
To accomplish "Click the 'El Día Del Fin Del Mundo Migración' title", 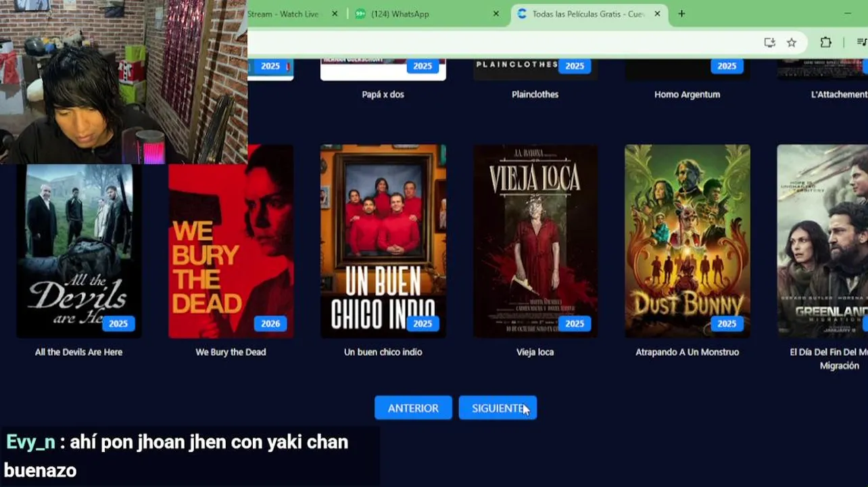I will (x=829, y=358).
